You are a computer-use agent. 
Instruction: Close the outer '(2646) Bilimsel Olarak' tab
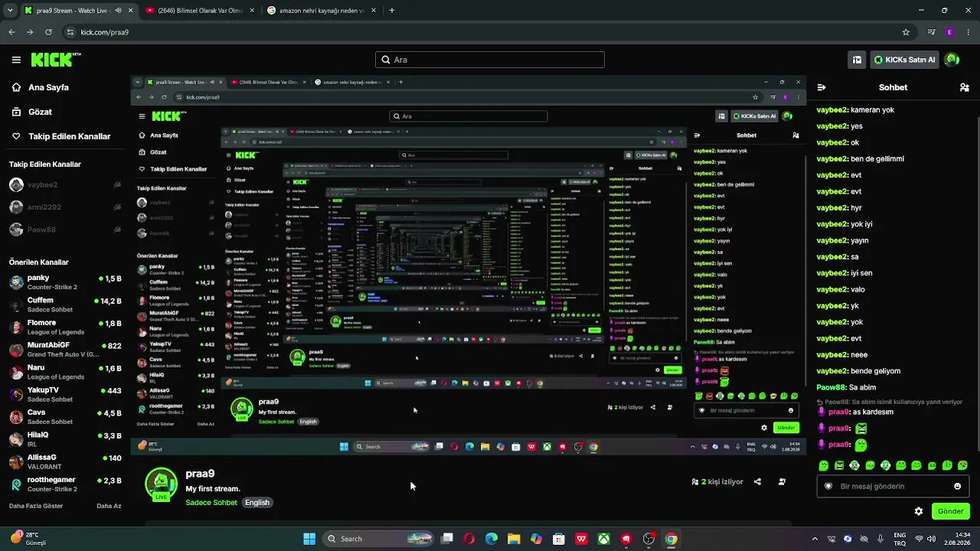tap(253, 11)
